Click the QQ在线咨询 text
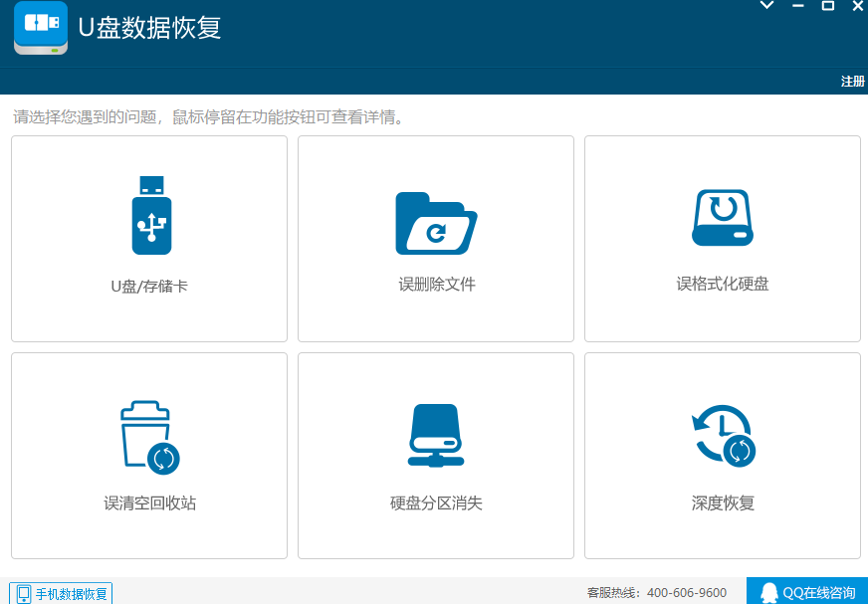This screenshot has width=868, height=604. (818, 592)
